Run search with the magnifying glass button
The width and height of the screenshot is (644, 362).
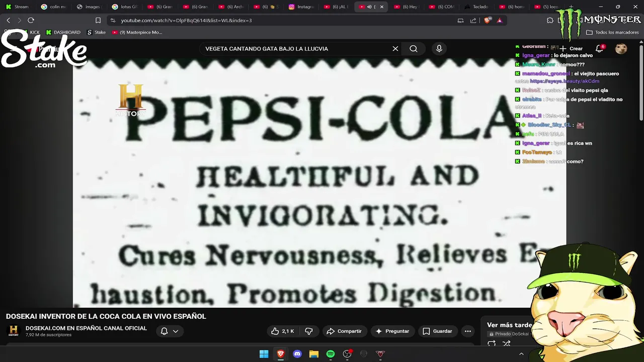pos(414,49)
